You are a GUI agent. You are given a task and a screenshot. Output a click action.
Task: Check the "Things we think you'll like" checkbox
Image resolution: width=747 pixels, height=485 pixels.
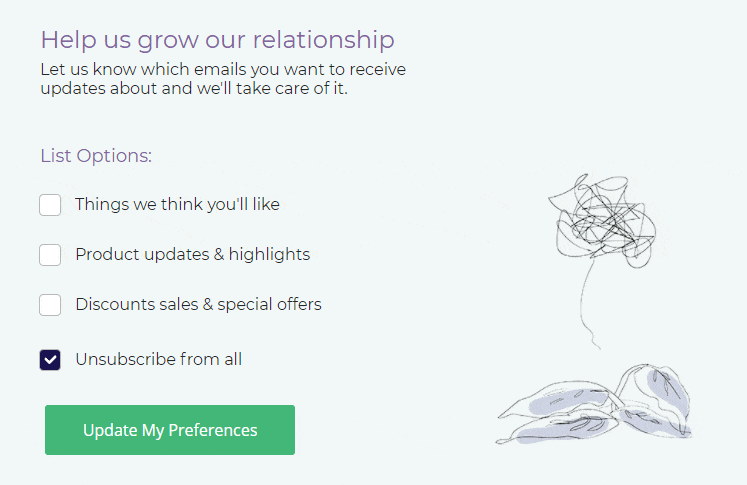point(50,205)
